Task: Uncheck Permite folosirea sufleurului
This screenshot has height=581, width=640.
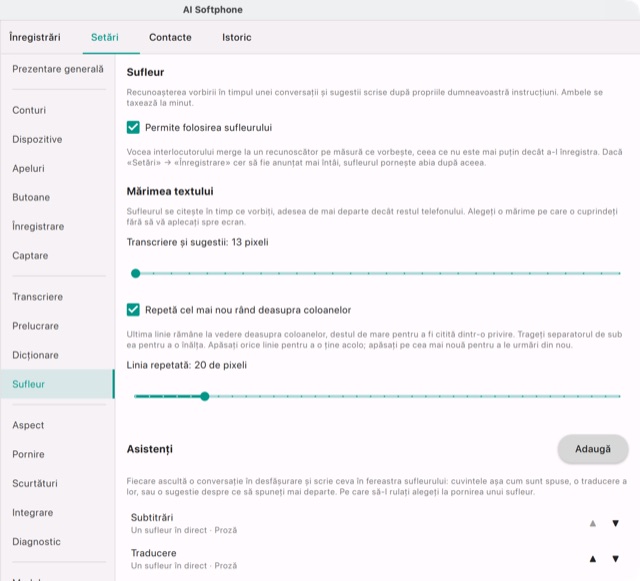Action: tap(133, 127)
